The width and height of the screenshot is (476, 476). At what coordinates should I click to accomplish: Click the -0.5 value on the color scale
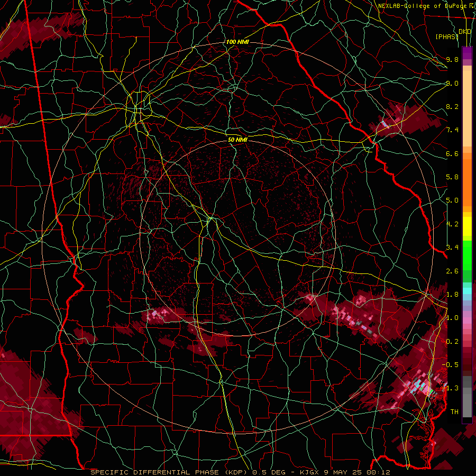[450, 365]
